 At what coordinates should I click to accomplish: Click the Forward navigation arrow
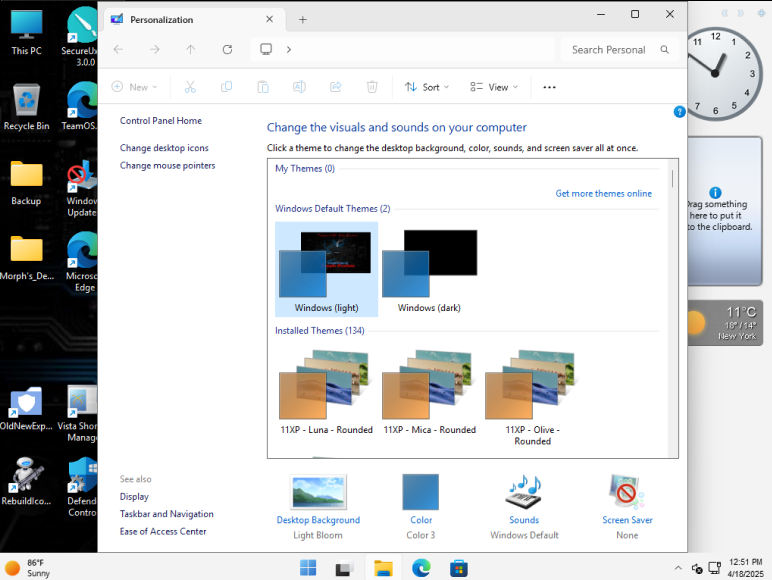pyautogui.click(x=155, y=49)
